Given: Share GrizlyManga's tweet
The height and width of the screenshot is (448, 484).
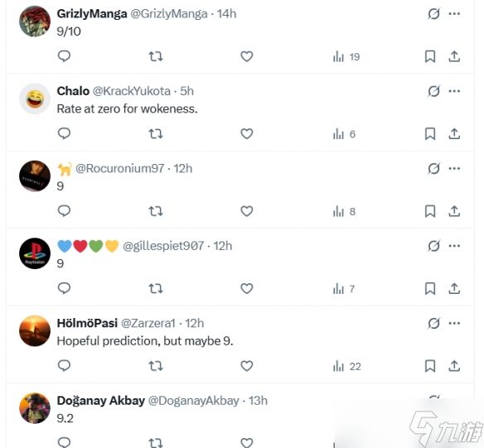Looking at the screenshot, I should [454, 56].
